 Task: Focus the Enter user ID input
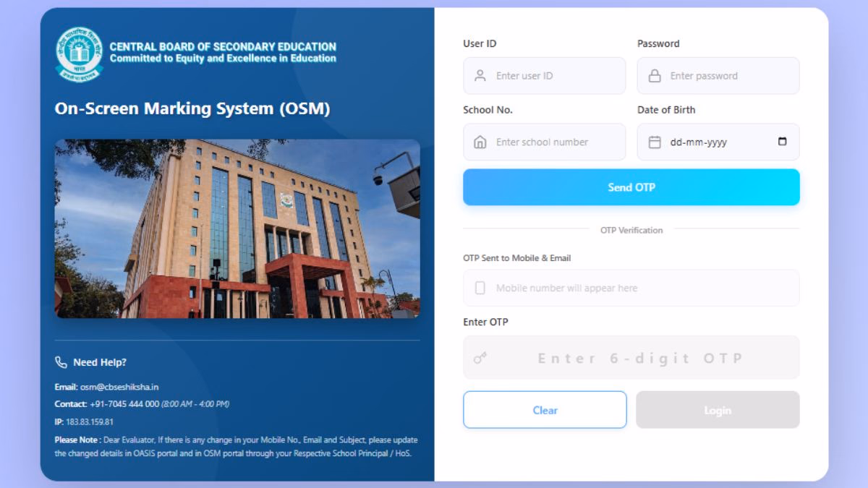(544, 76)
